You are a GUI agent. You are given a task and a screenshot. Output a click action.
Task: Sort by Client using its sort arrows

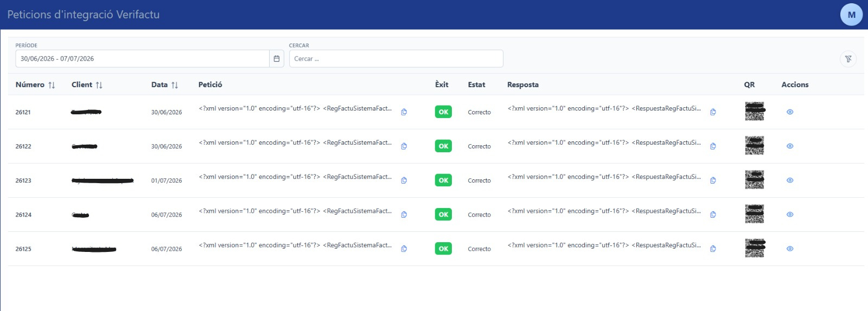[x=99, y=85]
